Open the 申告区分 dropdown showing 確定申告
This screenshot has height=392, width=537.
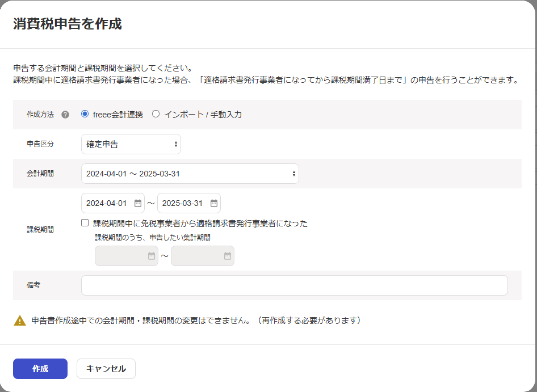131,144
